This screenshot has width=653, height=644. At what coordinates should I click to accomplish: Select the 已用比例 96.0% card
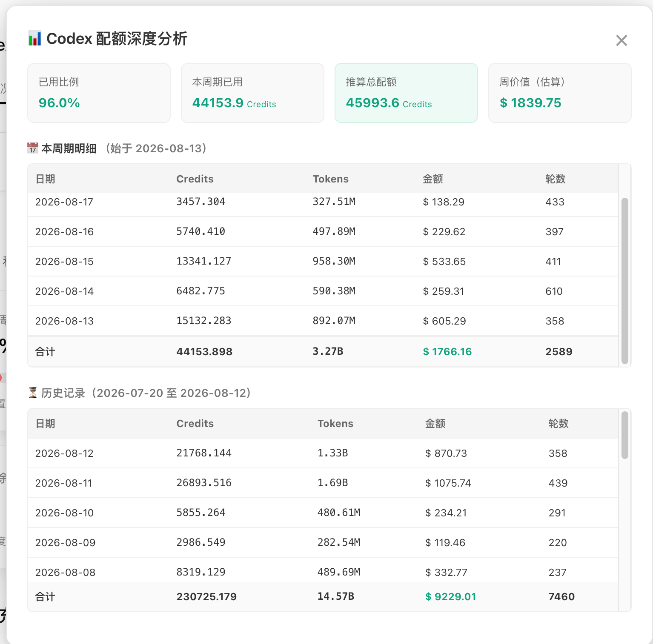pos(99,93)
